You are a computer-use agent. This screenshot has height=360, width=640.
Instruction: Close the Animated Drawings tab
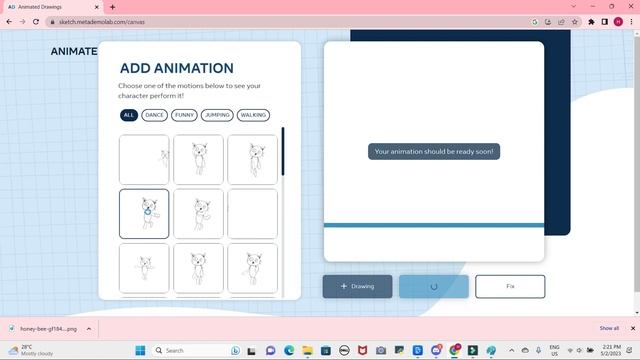coord(97,7)
